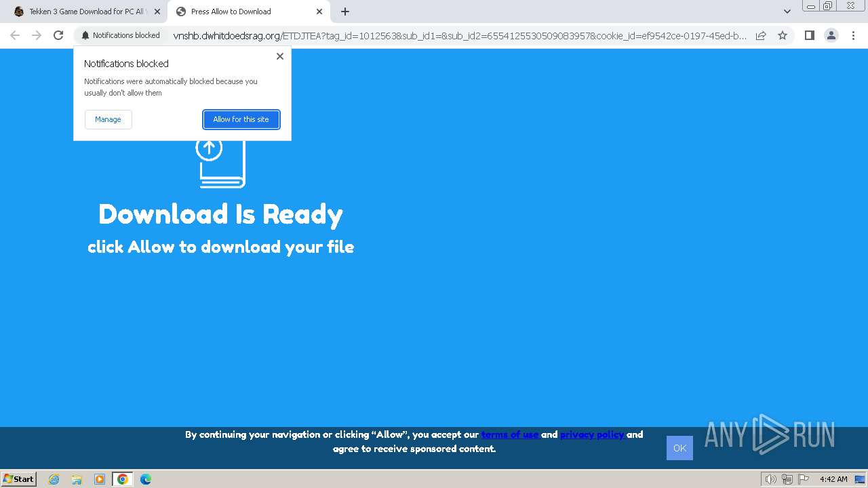This screenshot has width=868, height=488.
Task: Click the upload arrow download icon on page
Action: point(221,163)
